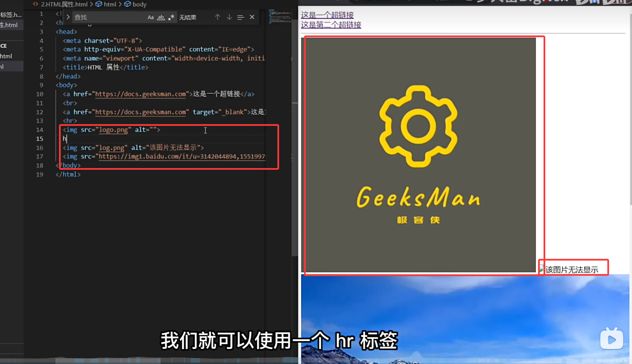Go to next match arrow
Screen dimensions: 632x364
(229, 17)
